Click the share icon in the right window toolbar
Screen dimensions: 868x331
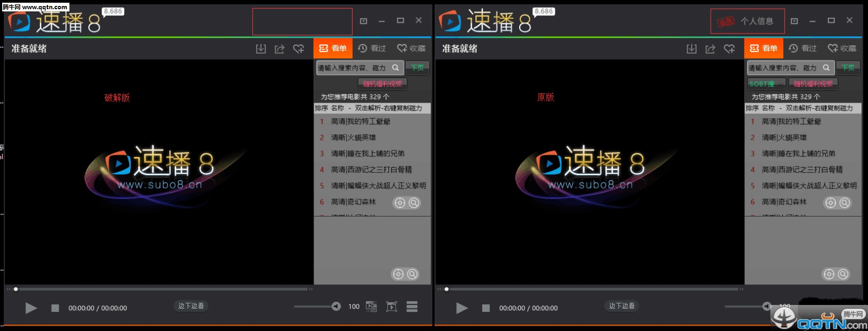pos(710,49)
